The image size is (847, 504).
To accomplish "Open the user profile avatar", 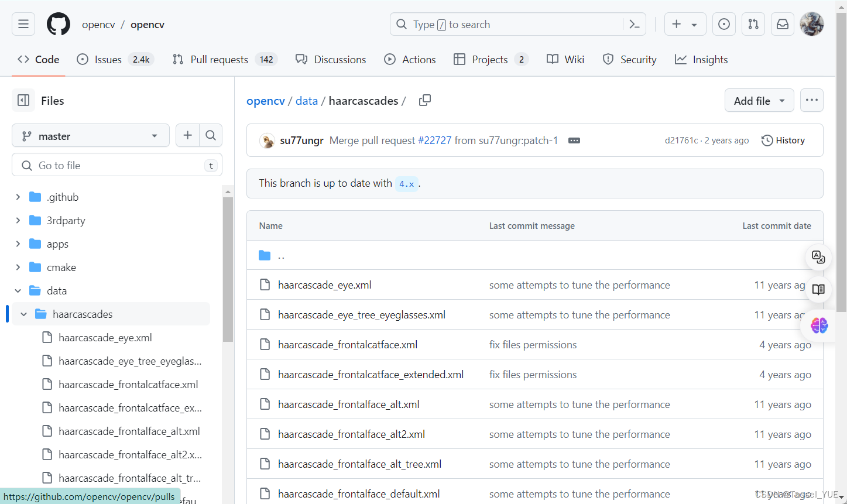I will click(x=812, y=24).
